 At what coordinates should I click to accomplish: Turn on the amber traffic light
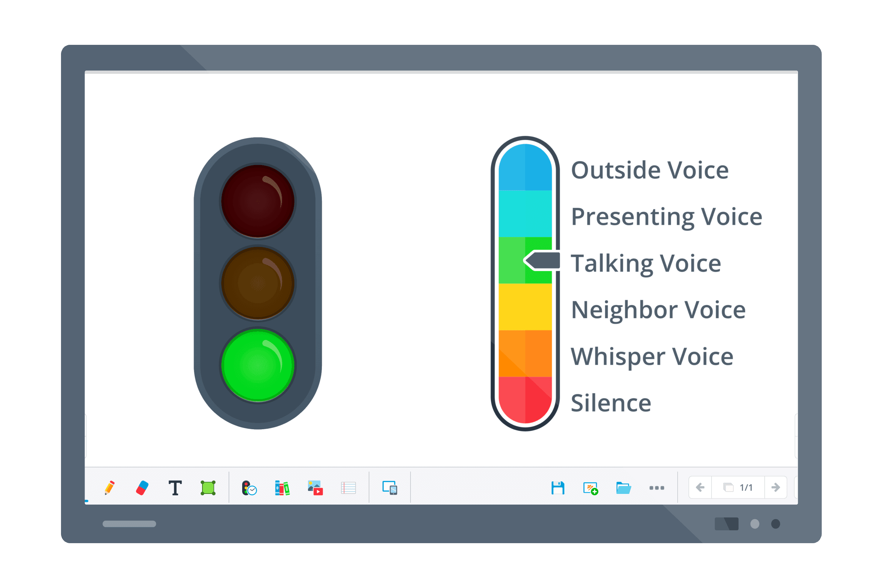[x=258, y=283]
